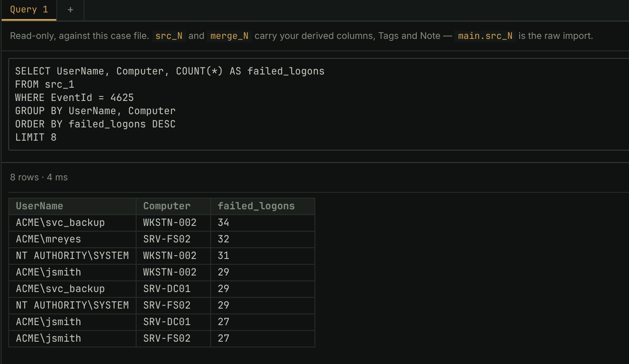
Task: Add a new query tab with plus
Action: [70, 10]
